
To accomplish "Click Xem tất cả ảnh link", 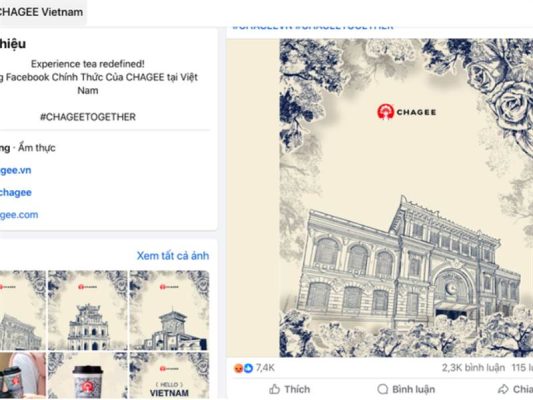I will (x=173, y=256).
